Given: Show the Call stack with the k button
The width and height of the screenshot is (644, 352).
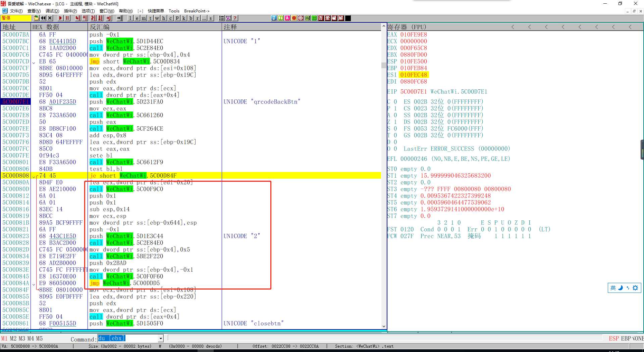Looking at the screenshot, I should pos(184,18).
